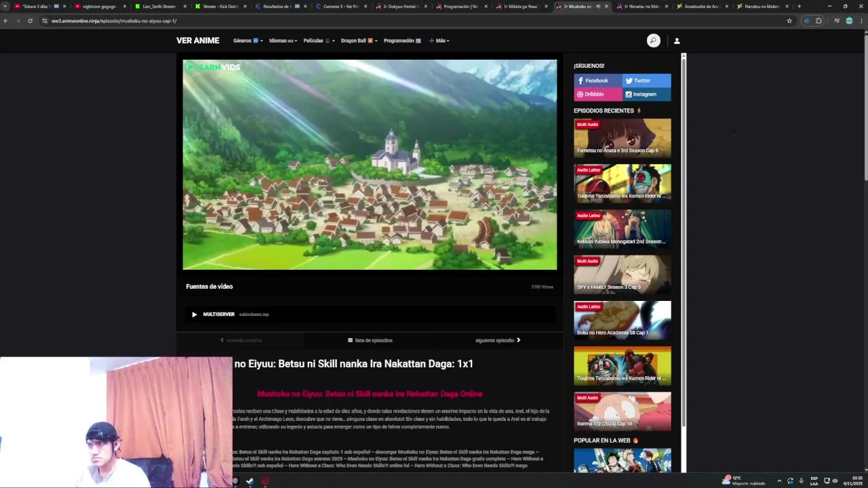Follow on Facebook
Image resolution: width=868 pixels, height=488 pixels.
tap(598, 81)
